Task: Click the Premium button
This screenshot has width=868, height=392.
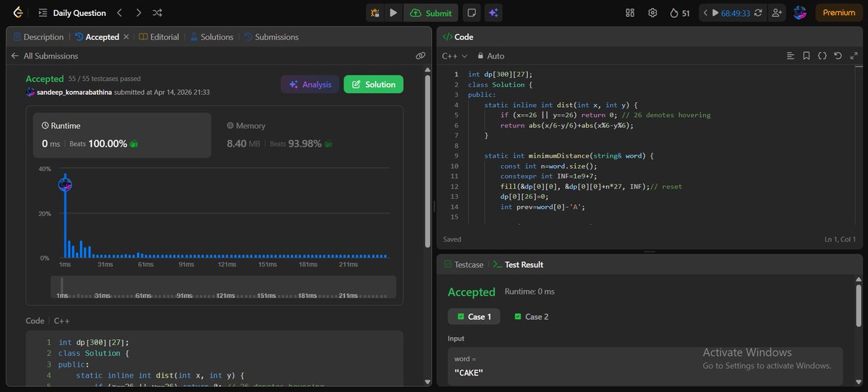Action: click(838, 13)
